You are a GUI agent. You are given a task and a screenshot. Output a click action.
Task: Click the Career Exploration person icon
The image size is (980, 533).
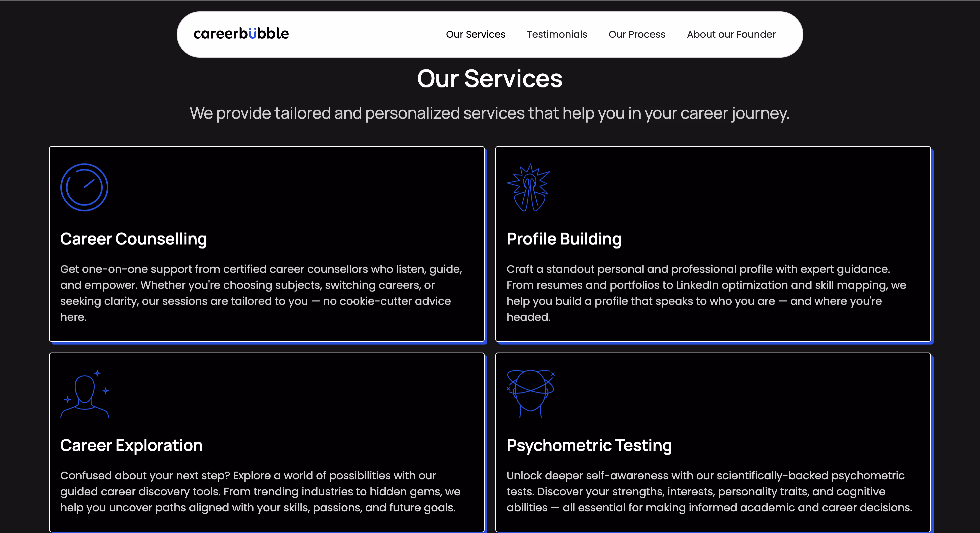pyautogui.click(x=85, y=394)
